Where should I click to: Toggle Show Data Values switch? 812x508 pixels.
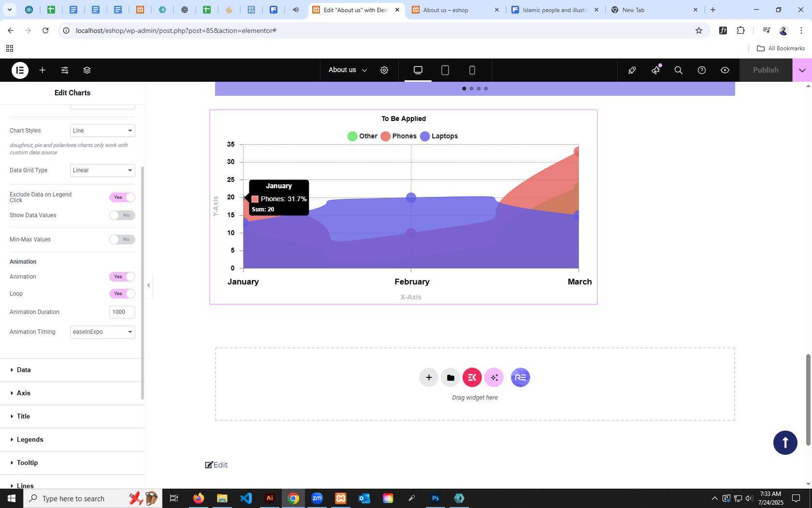(x=122, y=215)
